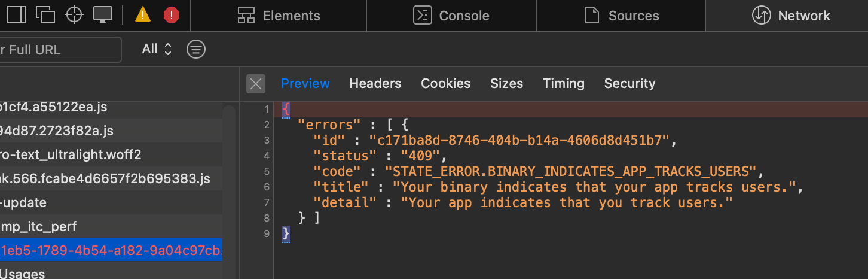Click the yellow warnings triangle icon
Image resolution: width=868 pixels, height=279 pixels.
(x=142, y=14)
